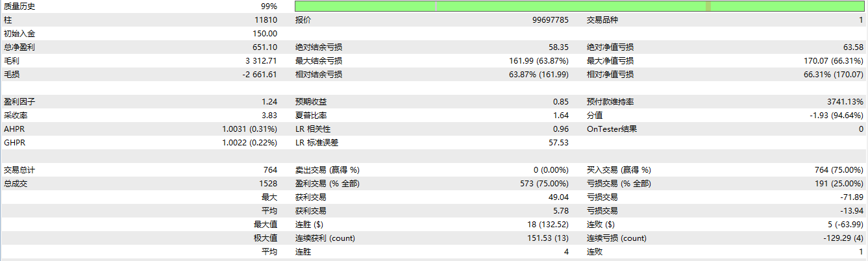Select the 夏普比率 label
The width and height of the screenshot is (868, 261).
(311, 116)
